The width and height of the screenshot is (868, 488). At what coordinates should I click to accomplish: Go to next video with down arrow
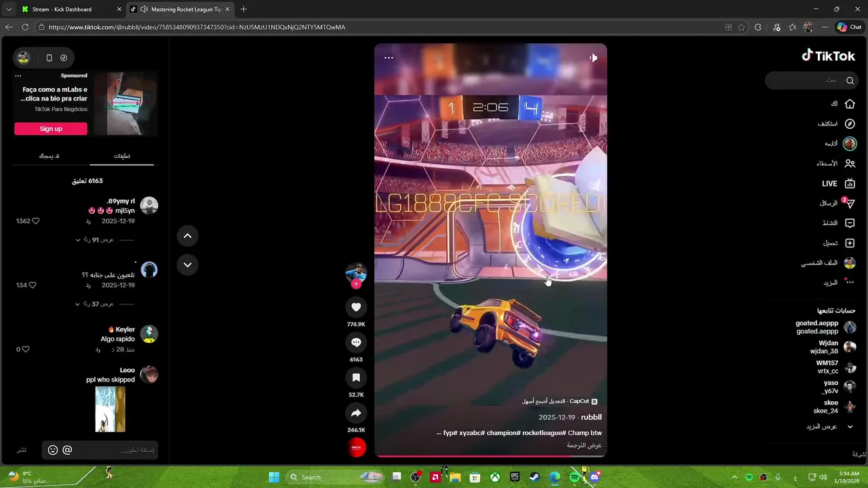pos(187,264)
